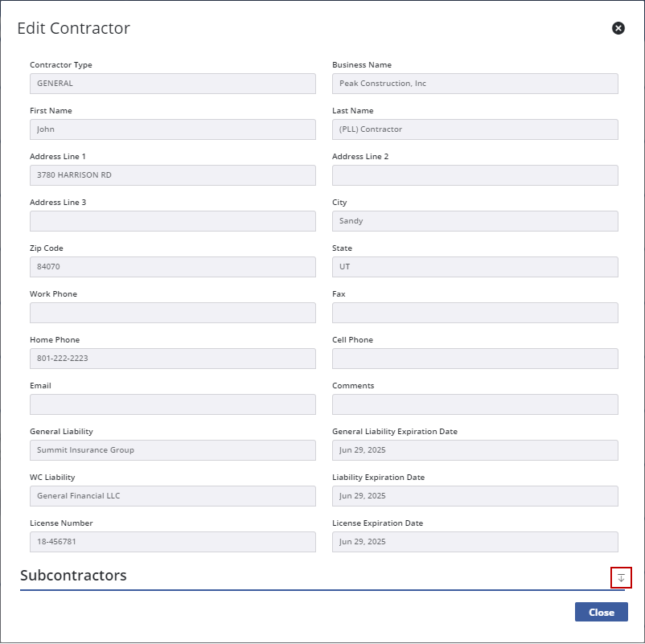Screen dimensions: 645x644
Task: Click the empty Address Line 2 field
Action: pos(475,175)
